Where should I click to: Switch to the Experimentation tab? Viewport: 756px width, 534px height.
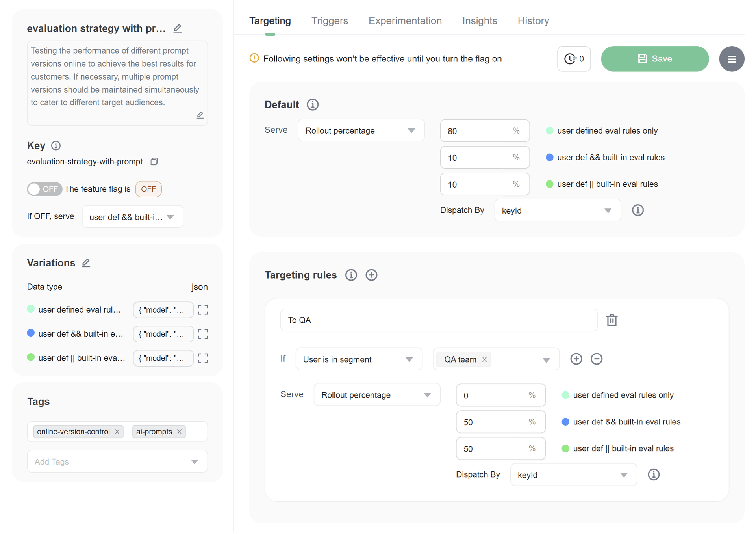(x=405, y=21)
